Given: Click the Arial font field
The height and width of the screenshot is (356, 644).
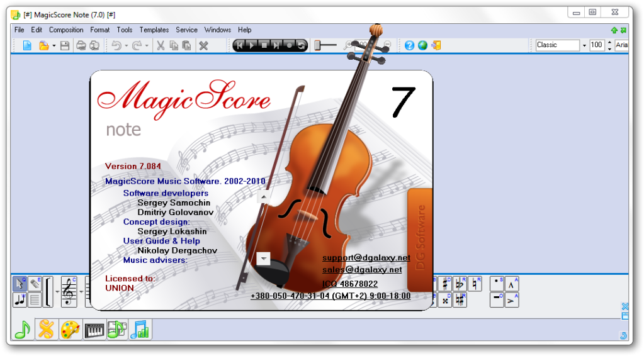Looking at the screenshot, I should (621, 45).
